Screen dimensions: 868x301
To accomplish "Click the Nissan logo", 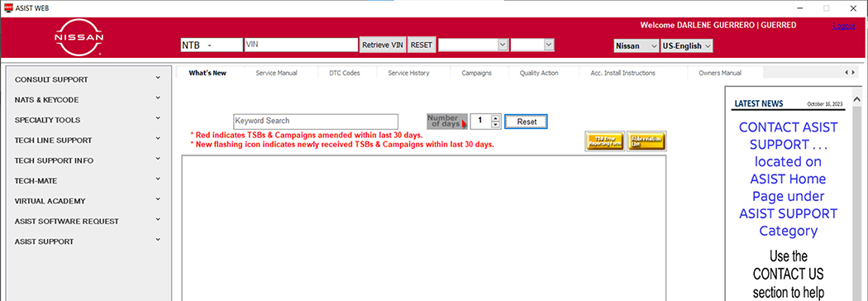I will tap(79, 38).
